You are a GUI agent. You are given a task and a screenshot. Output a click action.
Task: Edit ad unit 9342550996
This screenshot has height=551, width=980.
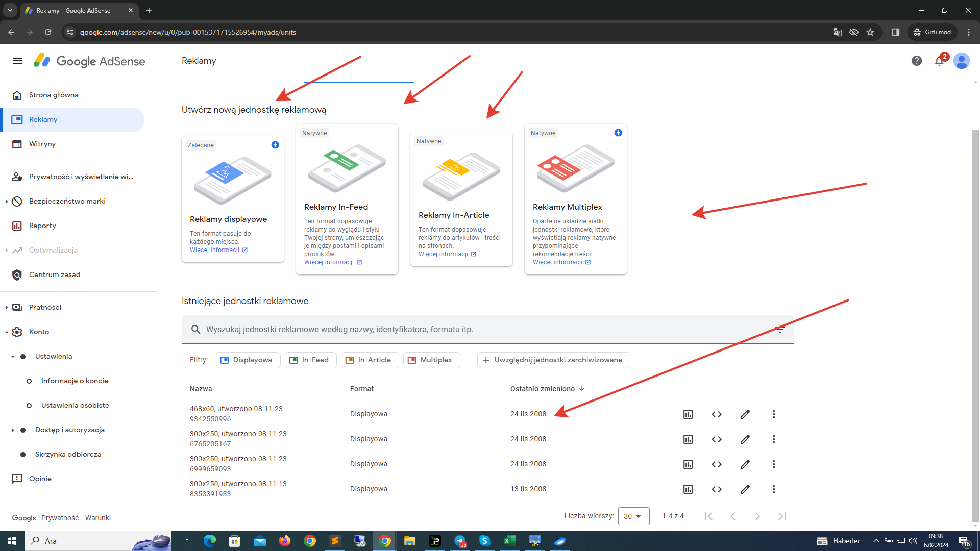click(745, 414)
